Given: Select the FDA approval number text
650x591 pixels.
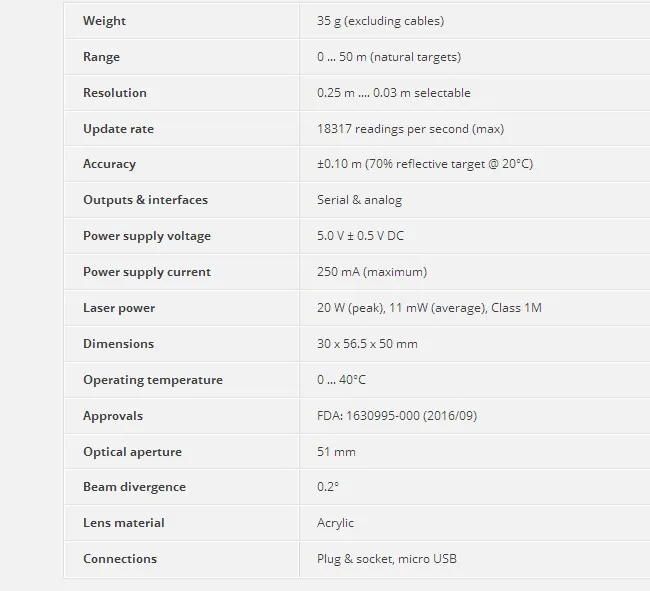Looking at the screenshot, I should [397, 416].
